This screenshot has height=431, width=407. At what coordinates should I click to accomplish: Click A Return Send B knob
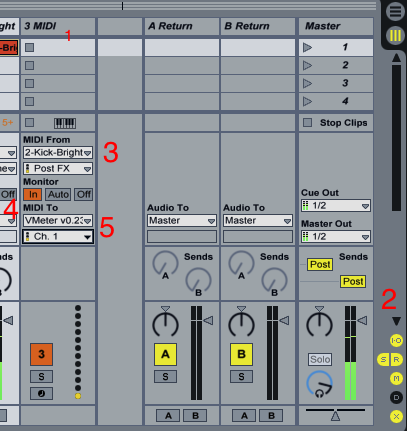pyautogui.click(x=198, y=280)
